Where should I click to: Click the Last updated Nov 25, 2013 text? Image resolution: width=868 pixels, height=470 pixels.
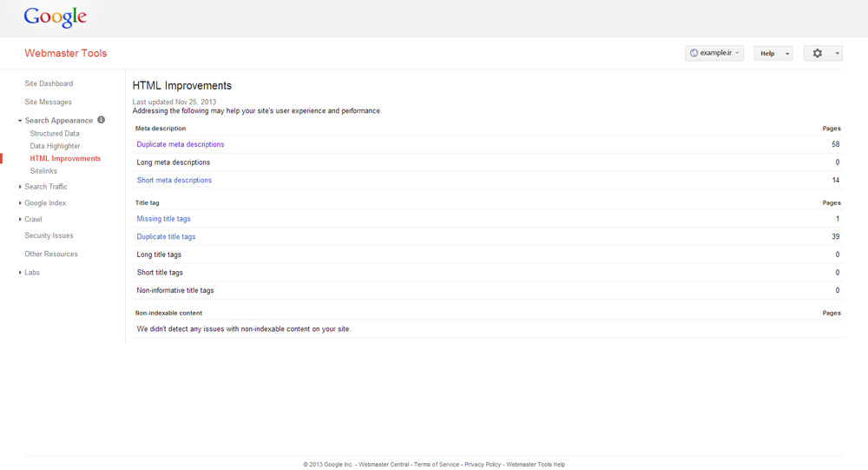pyautogui.click(x=174, y=102)
